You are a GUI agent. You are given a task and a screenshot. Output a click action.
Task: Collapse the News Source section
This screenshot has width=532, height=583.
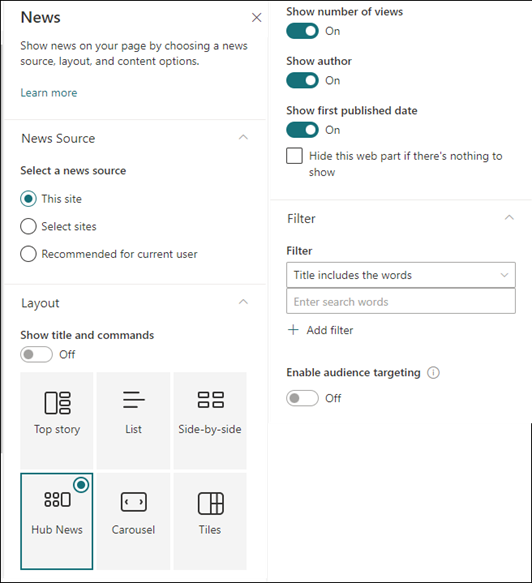[243, 138]
